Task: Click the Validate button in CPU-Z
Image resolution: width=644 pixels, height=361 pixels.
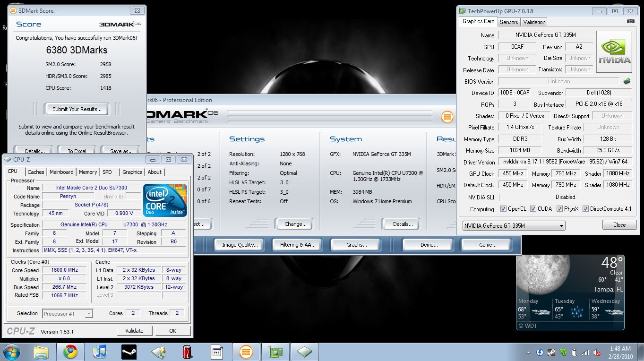Action: coord(134,331)
